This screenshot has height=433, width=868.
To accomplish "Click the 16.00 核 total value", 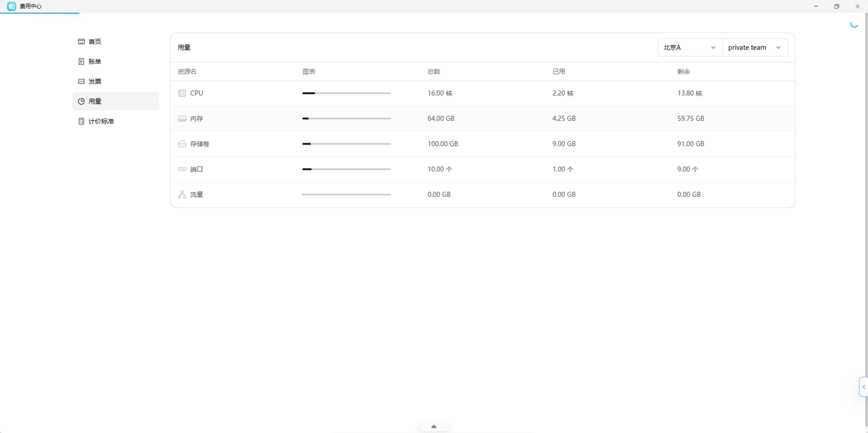I will click(440, 93).
